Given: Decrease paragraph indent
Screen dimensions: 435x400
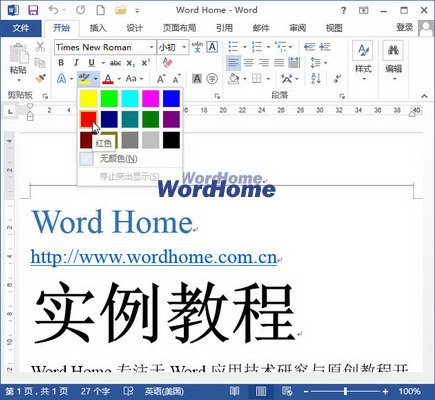Looking at the screenshot, I should [x=309, y=47].
